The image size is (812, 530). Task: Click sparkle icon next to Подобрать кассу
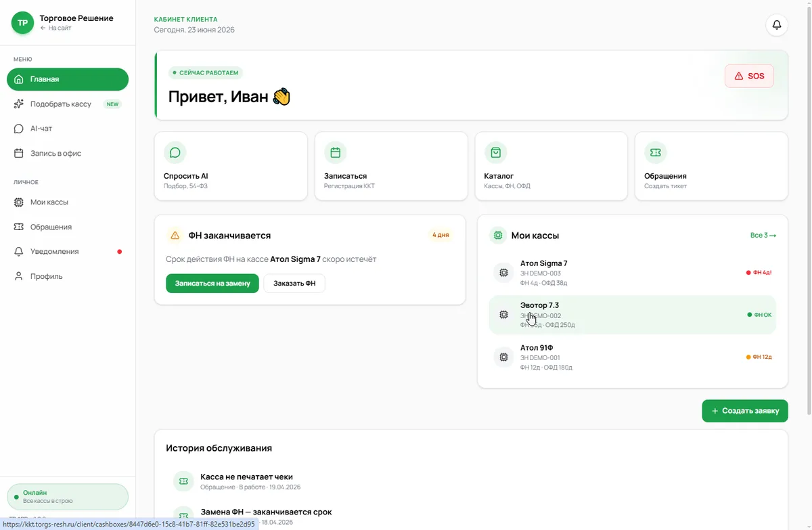coord(19,104)
